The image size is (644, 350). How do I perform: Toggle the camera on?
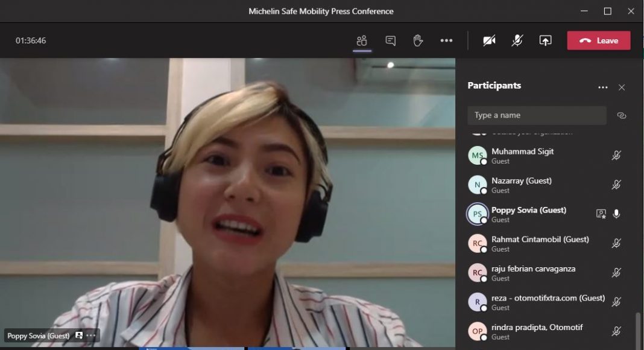coord(489,40)
